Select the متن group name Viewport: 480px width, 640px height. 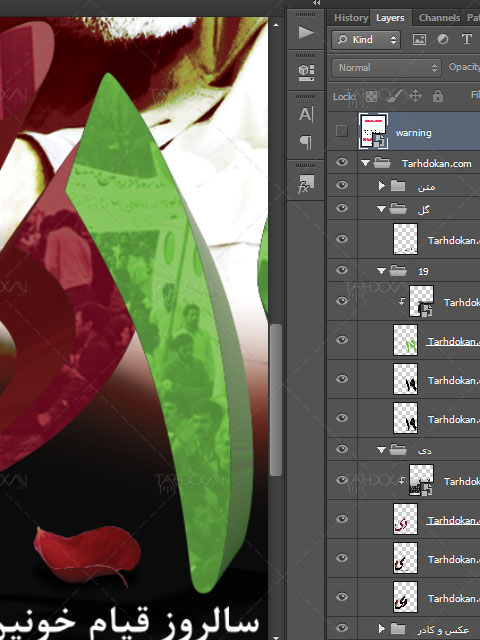(427, 187)
